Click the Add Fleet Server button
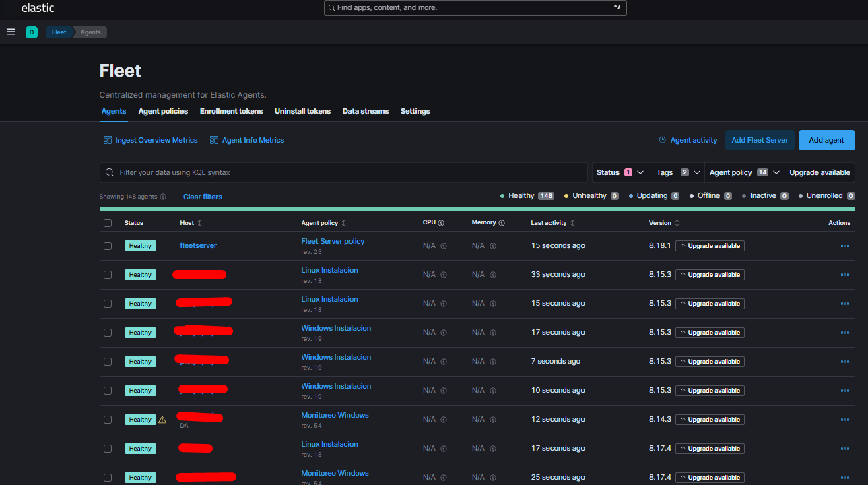The image size is (868, 485). coord(760,140)
